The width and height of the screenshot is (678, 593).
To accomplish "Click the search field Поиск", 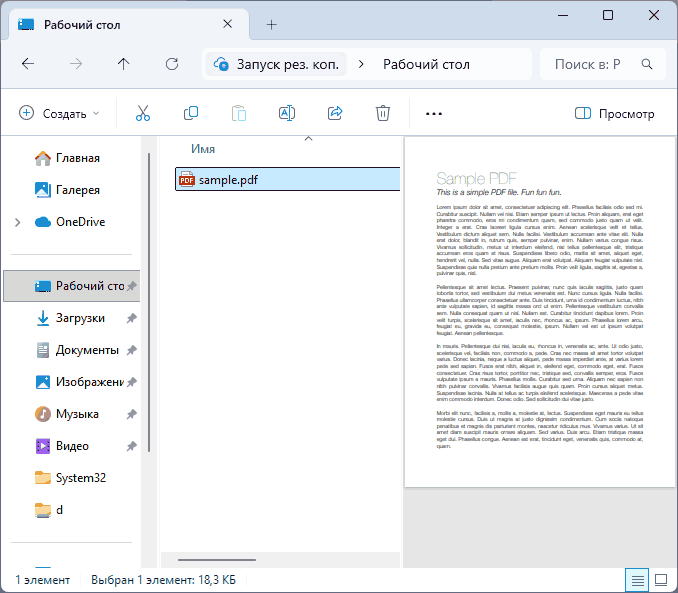I will (590, 64).
